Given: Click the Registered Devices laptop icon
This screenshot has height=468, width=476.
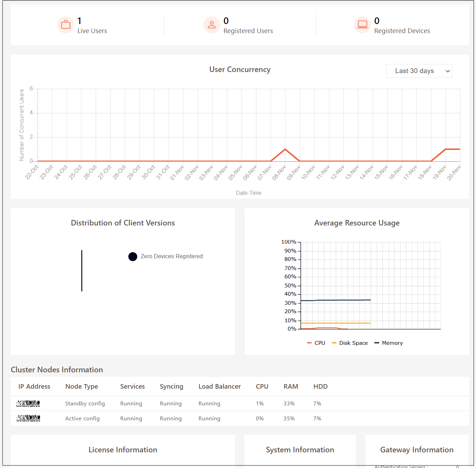Looking at the screenshot, I should [x=362, y=25].
